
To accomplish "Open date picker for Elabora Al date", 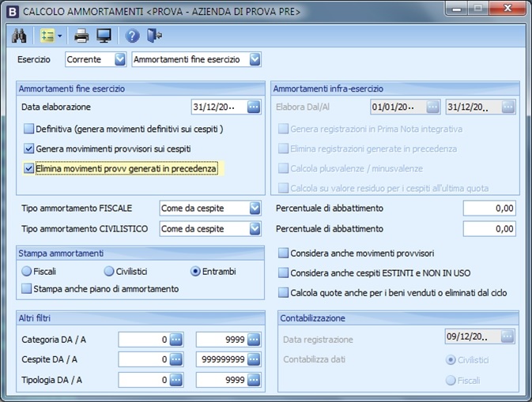I will tap(508, 107).
